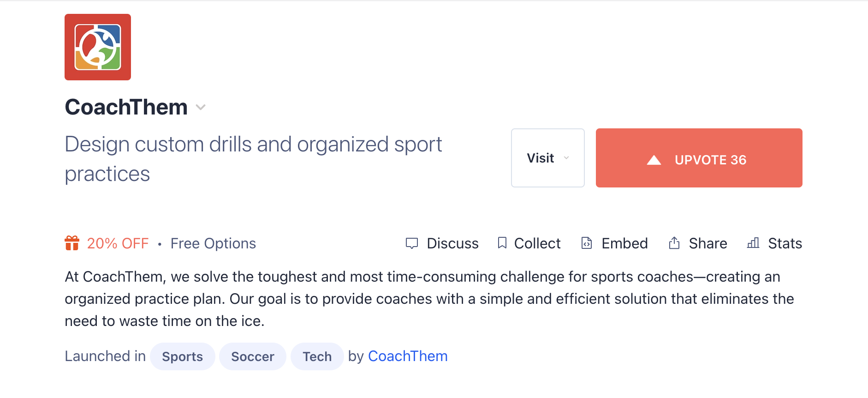
Task: Open the Stats chart icon
Action: tap(753, 243)
